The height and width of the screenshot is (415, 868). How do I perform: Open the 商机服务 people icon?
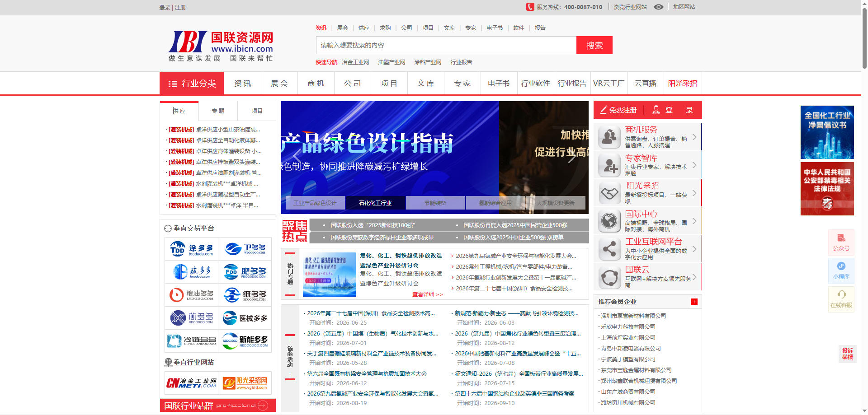[609, 137]
